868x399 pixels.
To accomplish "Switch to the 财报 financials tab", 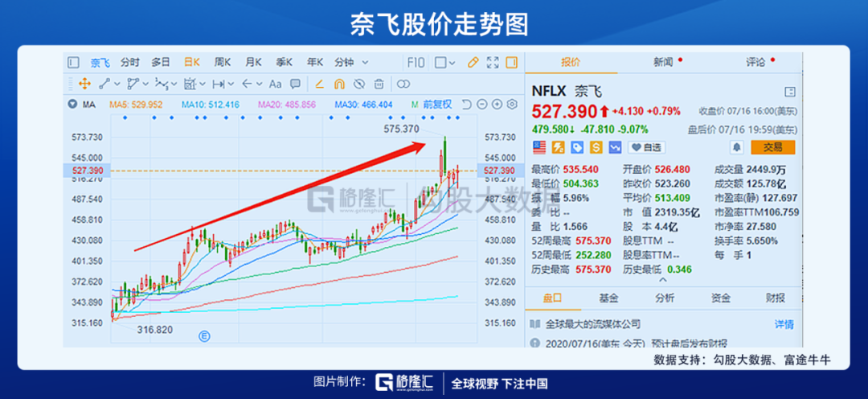I will point(775,298).
